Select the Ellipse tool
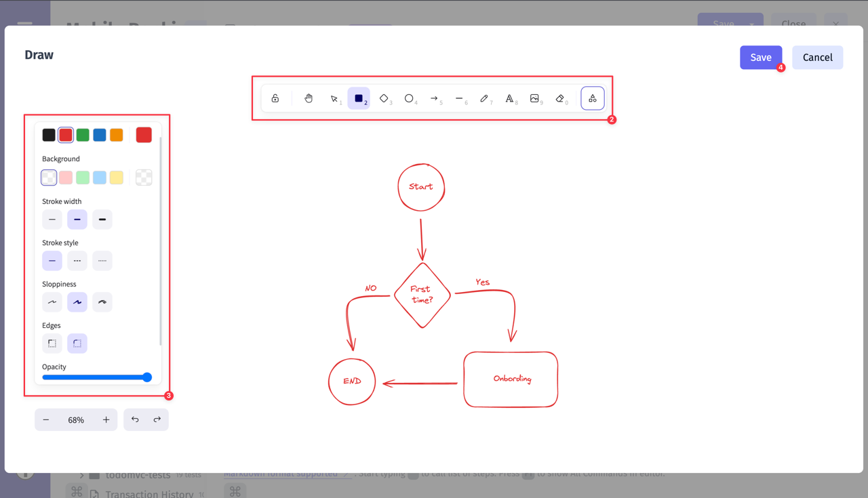 (x=409, y=98)
